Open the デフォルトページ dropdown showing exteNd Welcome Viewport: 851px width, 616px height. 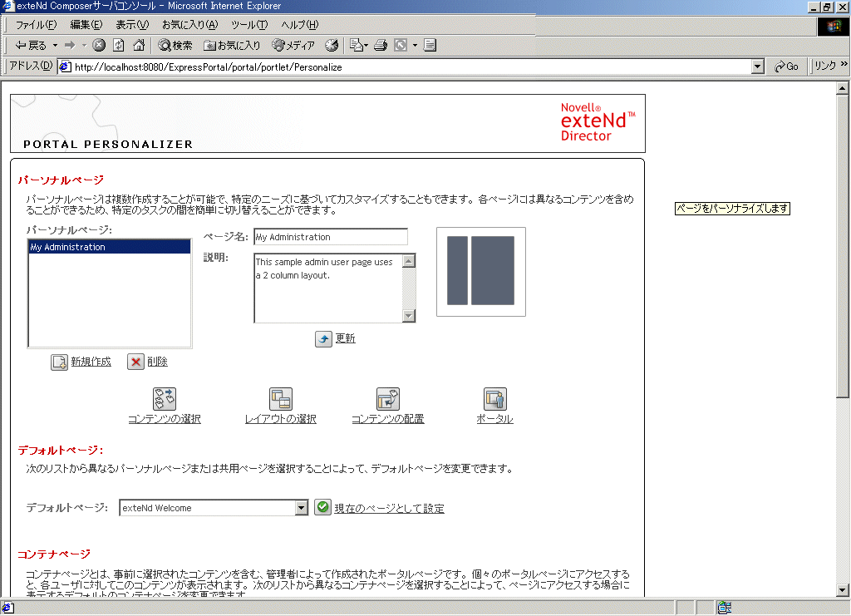click(x=301, y=506)
